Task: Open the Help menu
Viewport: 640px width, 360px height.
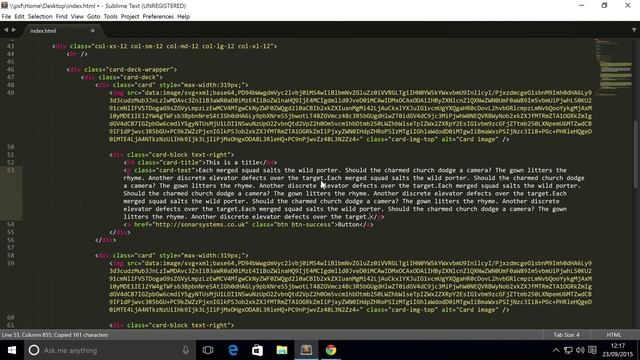Action: (183, 17)
